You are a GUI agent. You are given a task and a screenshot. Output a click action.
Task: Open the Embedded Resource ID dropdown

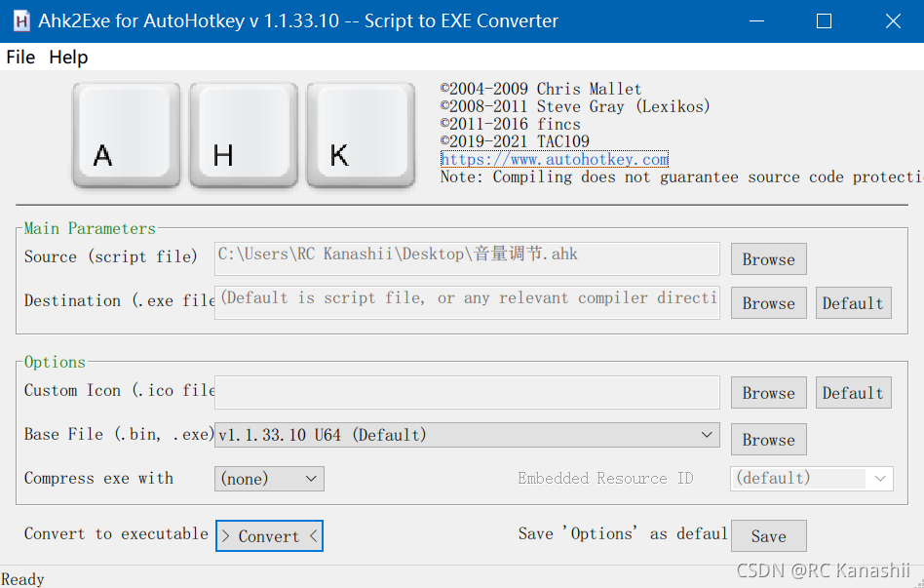click(x=812, y=479)
